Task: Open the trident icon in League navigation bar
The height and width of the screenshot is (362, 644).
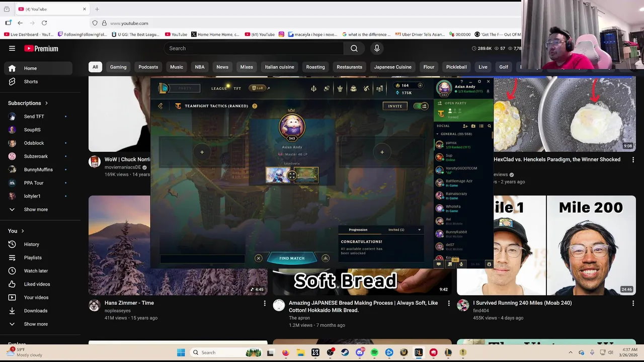Action: click(x=313, y=88)
